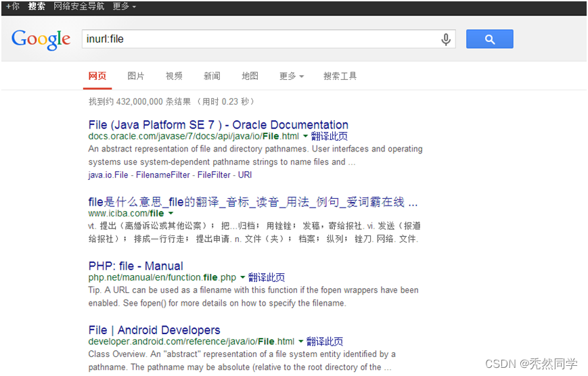Open File (Java Platform SE 7) Oracle result
The width and height of the screenshot is (588, 376).
(219, 124)
